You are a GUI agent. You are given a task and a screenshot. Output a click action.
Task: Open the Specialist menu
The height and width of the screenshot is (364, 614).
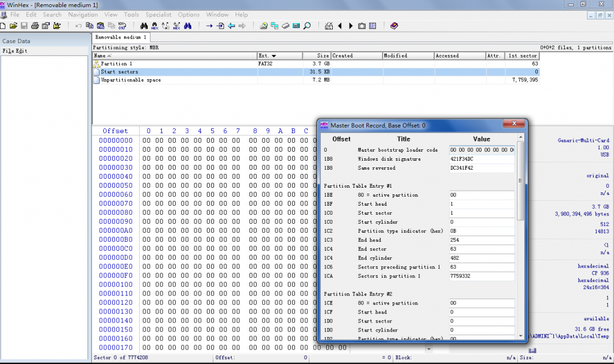pos(158,14)
